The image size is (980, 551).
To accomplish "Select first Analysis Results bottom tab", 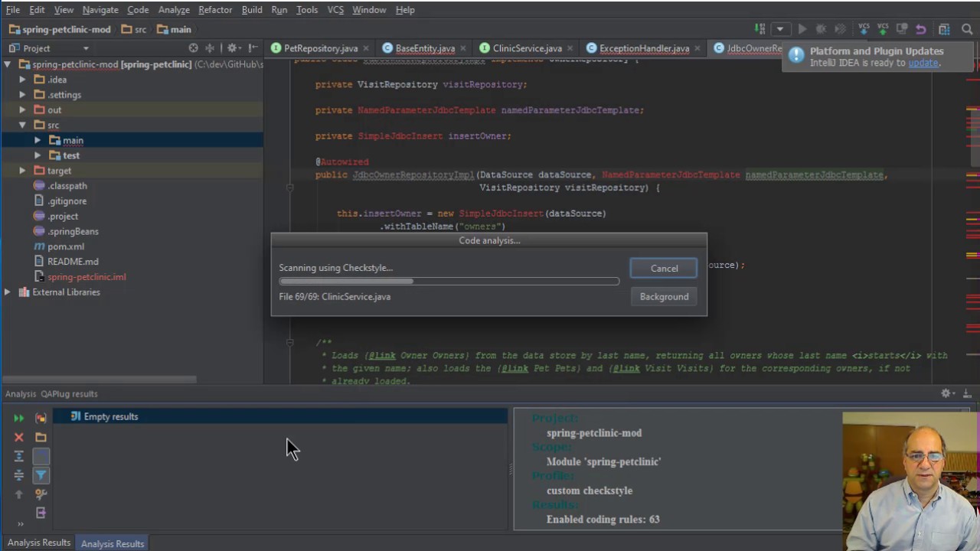I will pos(38,543).
